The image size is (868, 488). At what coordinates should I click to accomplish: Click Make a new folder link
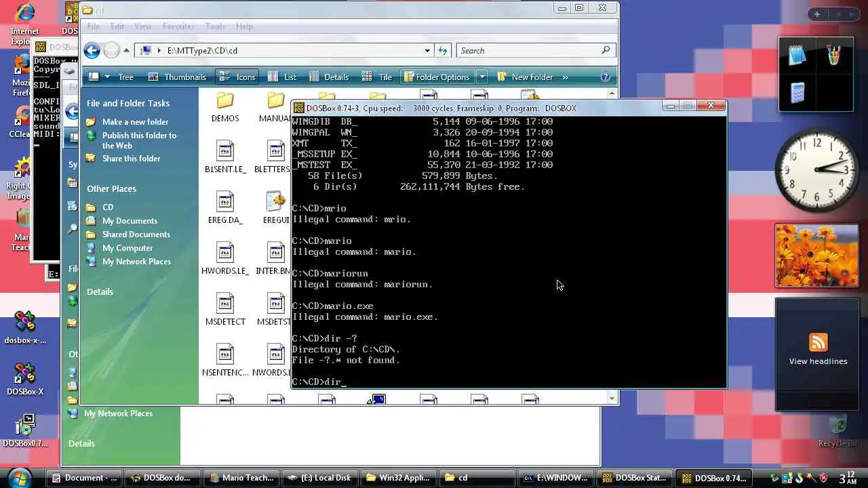tap(135, 121)
